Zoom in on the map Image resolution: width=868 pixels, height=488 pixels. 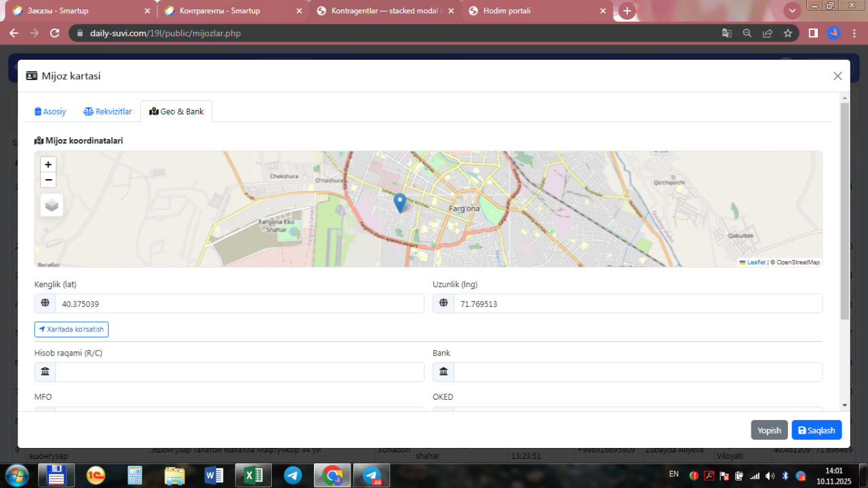[48, 164]
